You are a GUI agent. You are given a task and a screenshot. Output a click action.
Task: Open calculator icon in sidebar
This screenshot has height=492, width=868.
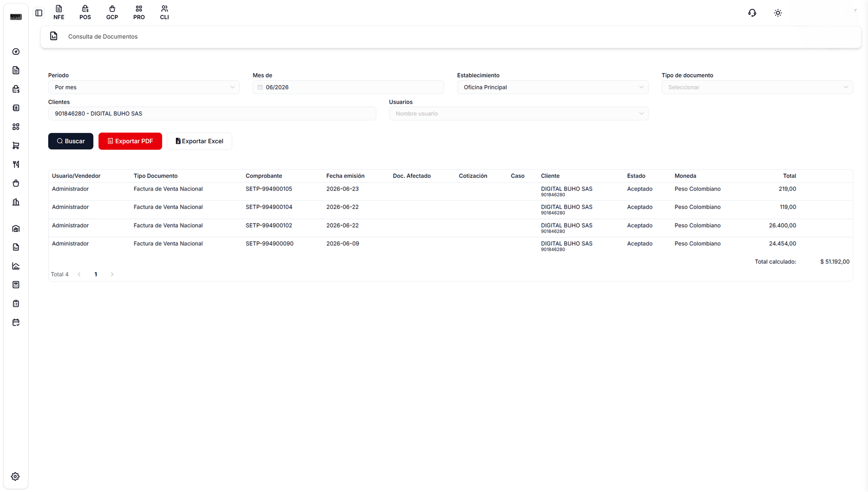tap(16, 285)
